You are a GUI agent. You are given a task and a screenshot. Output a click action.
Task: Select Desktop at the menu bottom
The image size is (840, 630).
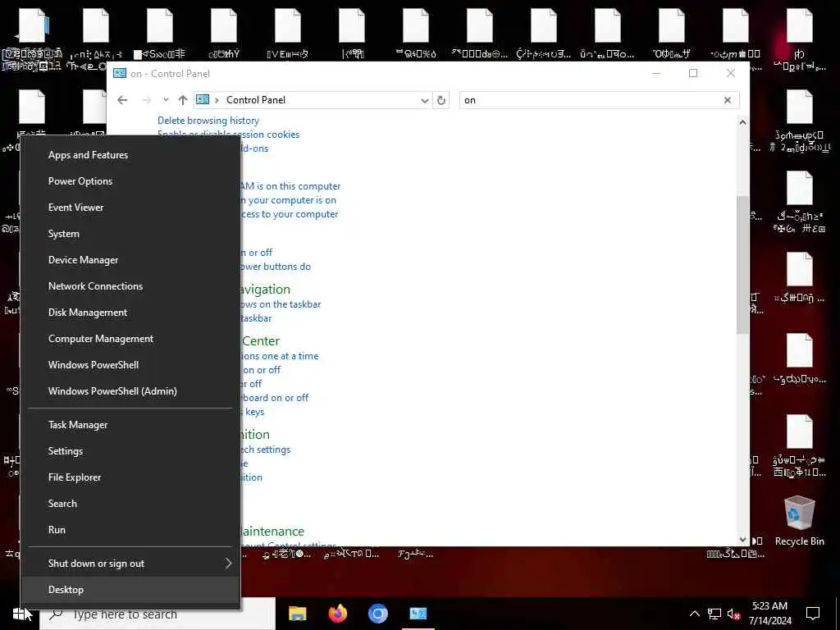(130, 590)
